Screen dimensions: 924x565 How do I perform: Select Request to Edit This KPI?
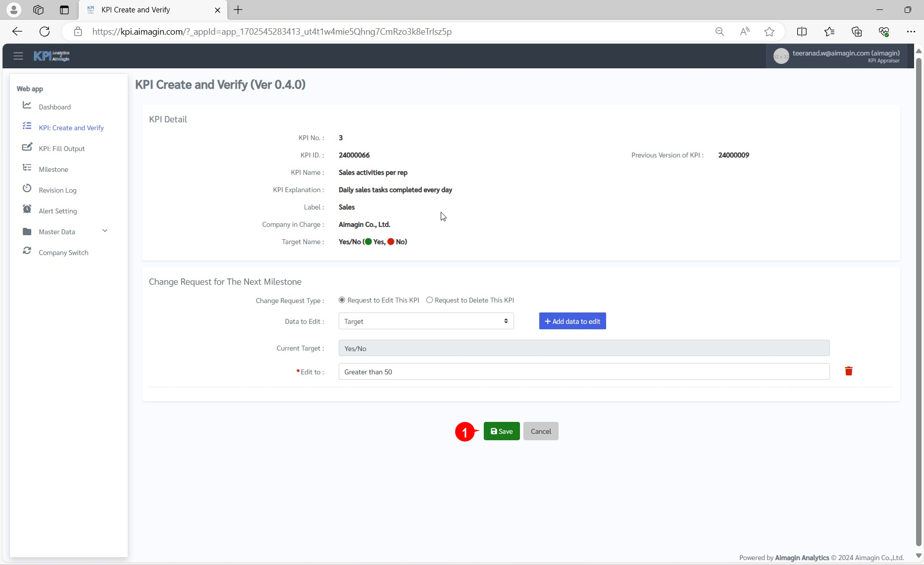(342, 300)
